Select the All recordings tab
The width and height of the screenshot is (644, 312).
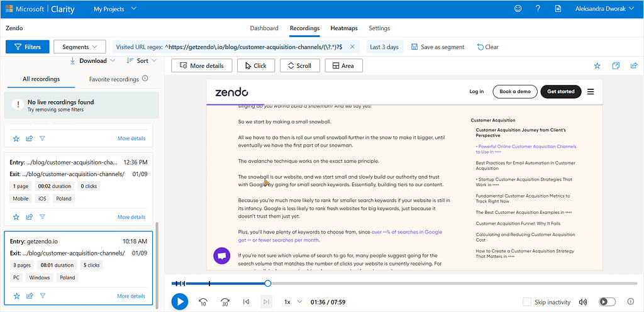[41, 79]
